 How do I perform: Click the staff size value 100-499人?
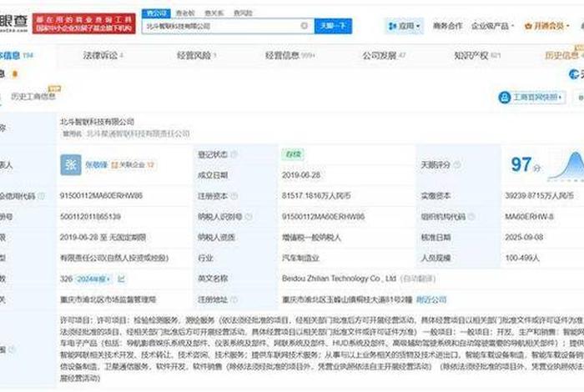(522, 258)
